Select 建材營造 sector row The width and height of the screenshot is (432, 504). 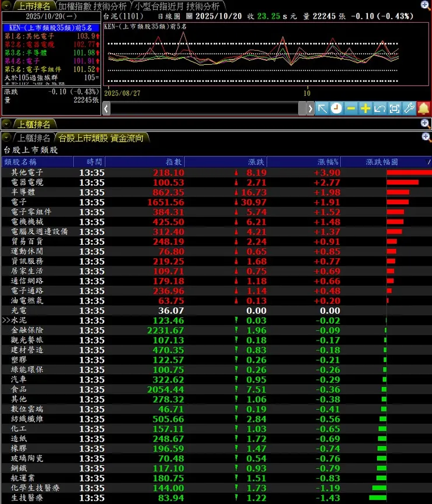click(217, 350)
